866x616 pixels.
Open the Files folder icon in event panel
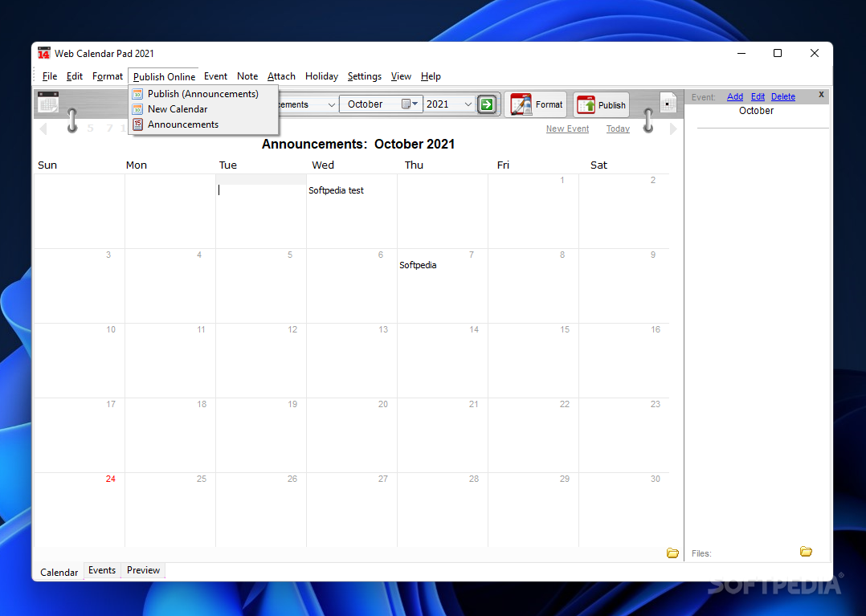point(806,551)
